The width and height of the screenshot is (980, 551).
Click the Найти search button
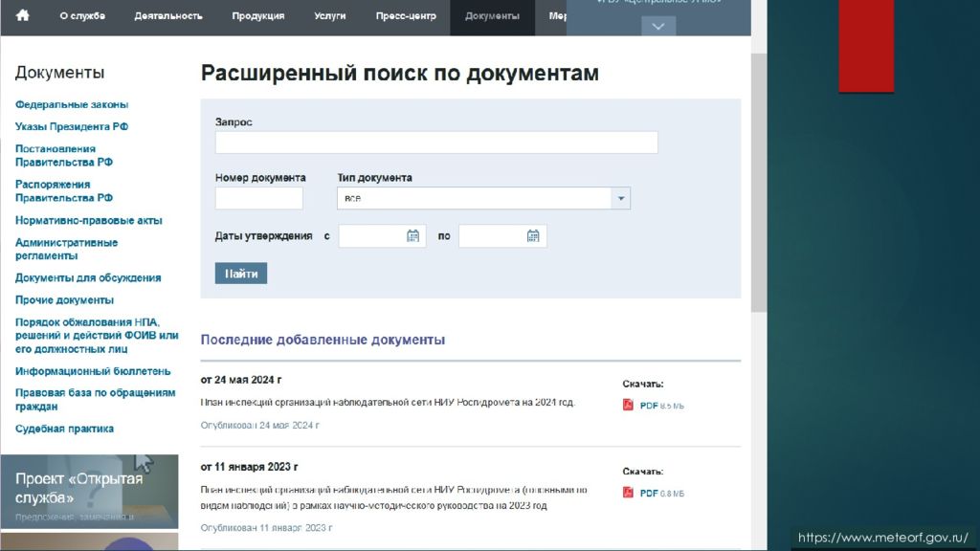240,273
